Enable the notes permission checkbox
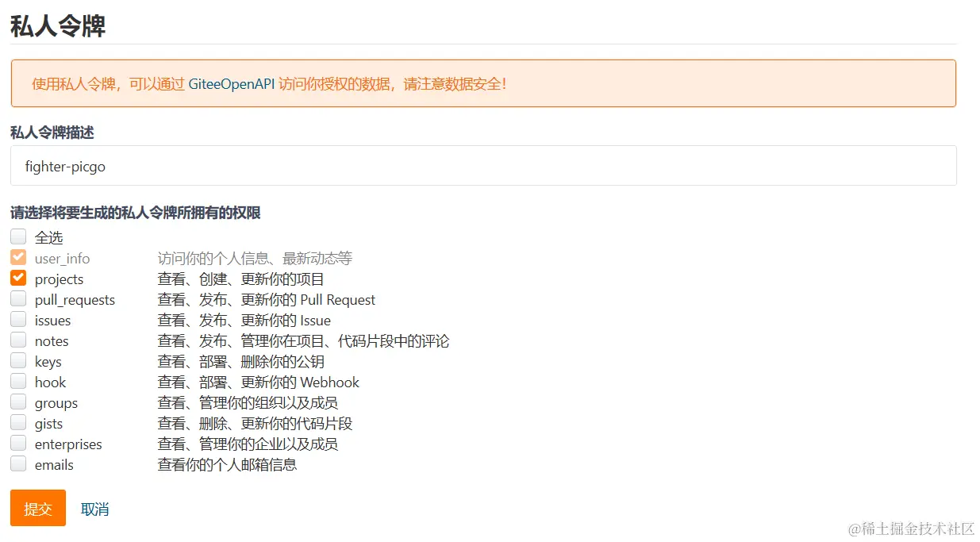The height and width of the screenshot is (542, 980). 18,340
